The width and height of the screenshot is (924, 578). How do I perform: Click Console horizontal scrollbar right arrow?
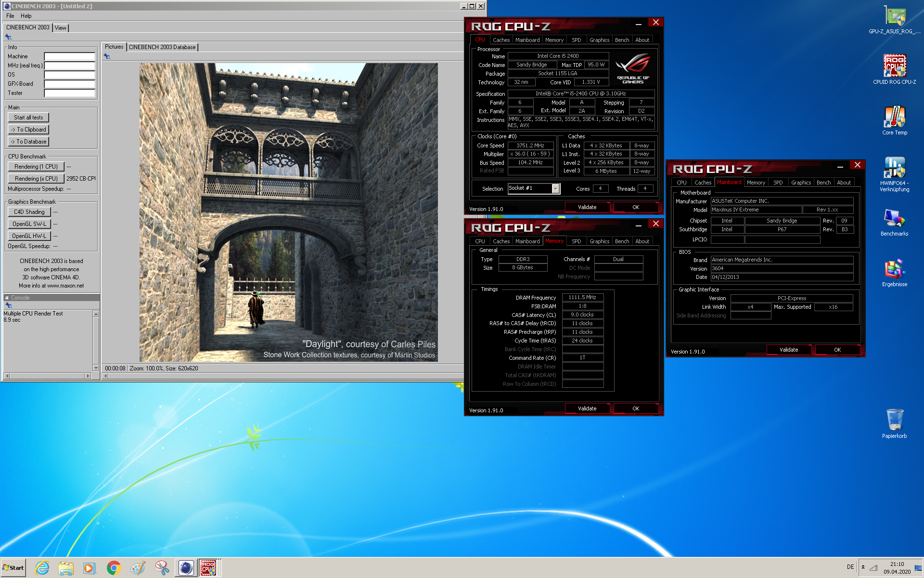tap(88, 376)
